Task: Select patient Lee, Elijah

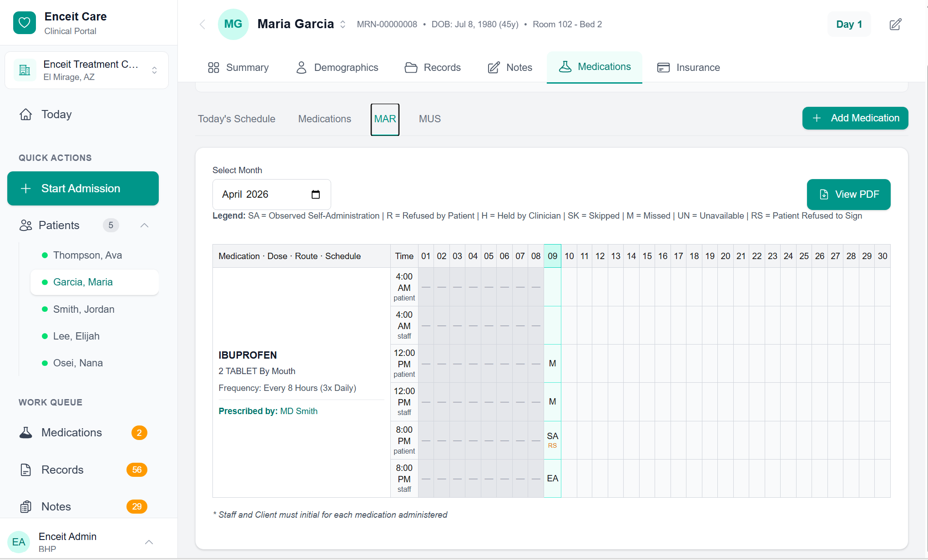Action: tap(94, 336)
